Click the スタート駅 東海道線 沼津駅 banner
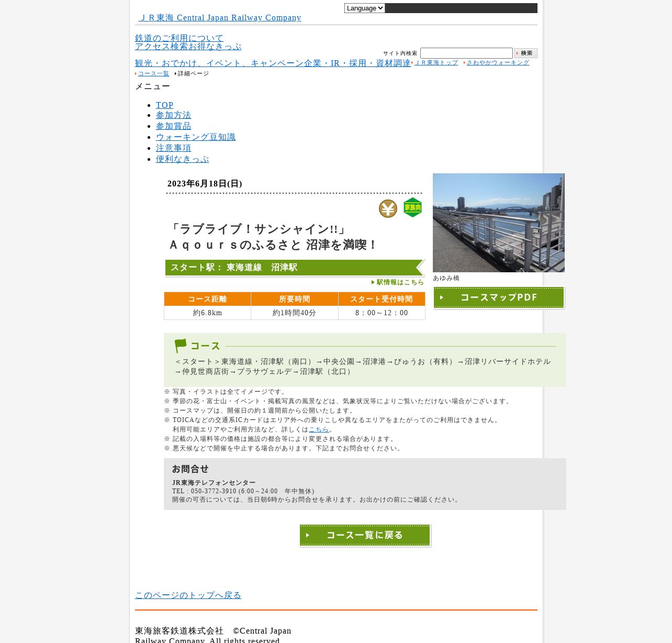 pyautogui.click(x=295, y=268)
